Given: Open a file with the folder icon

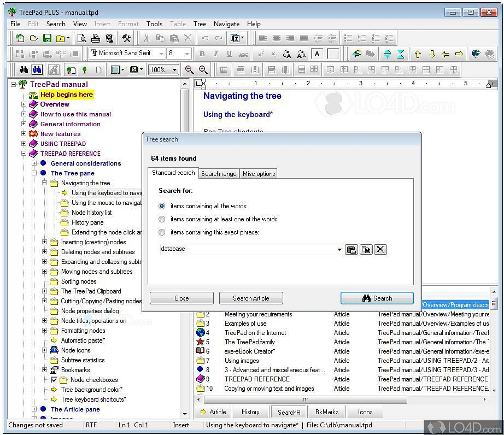Looking at the screenshot, I should [x=33, y=38].
